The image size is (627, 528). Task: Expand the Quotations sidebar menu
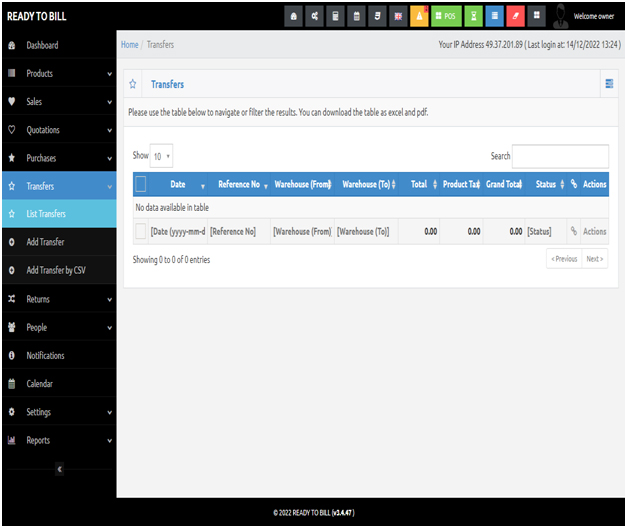click(59, 130)
